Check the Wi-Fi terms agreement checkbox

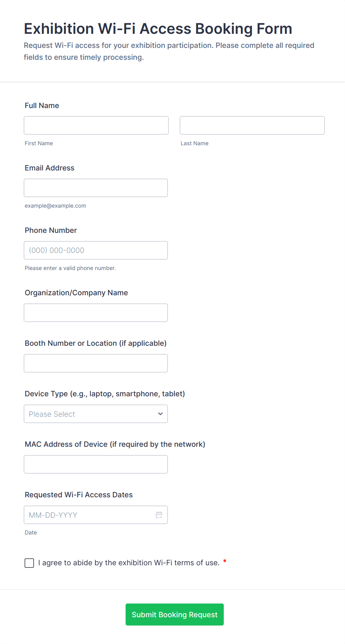(x=29, y=563)
